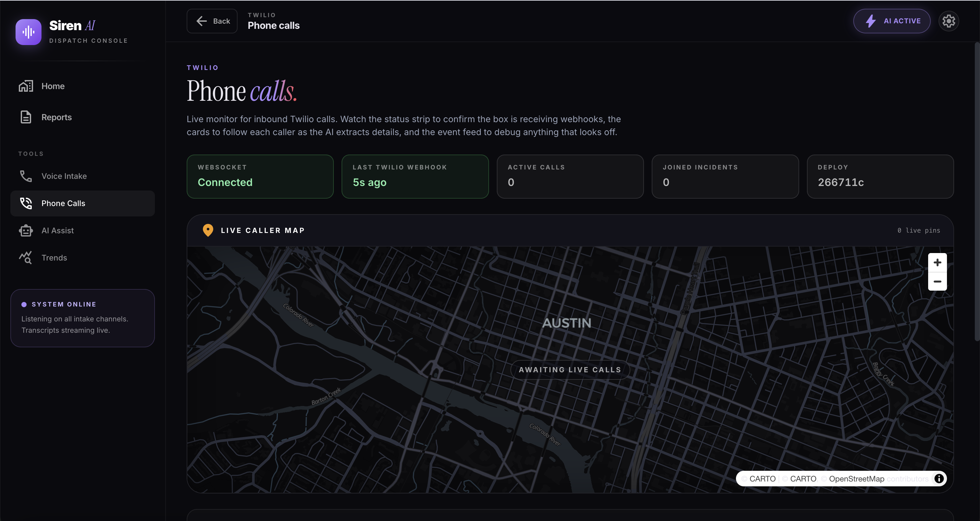Open settings via the gear icon
The width and height of the screenshot is (980, 521).
pyautogui.click(x=949, y=21)
